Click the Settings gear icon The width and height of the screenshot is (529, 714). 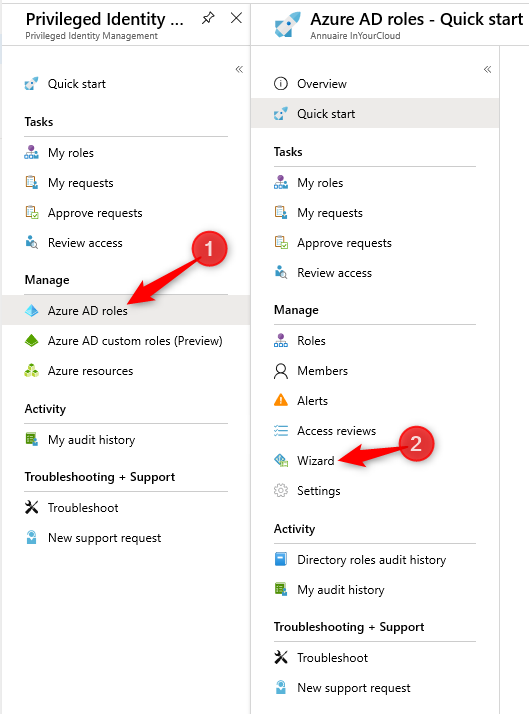(281, 490)
